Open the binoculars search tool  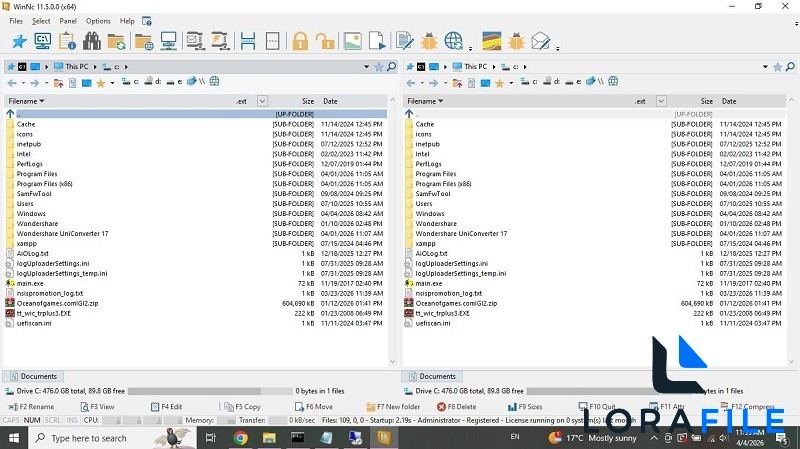tap(92, 41)
